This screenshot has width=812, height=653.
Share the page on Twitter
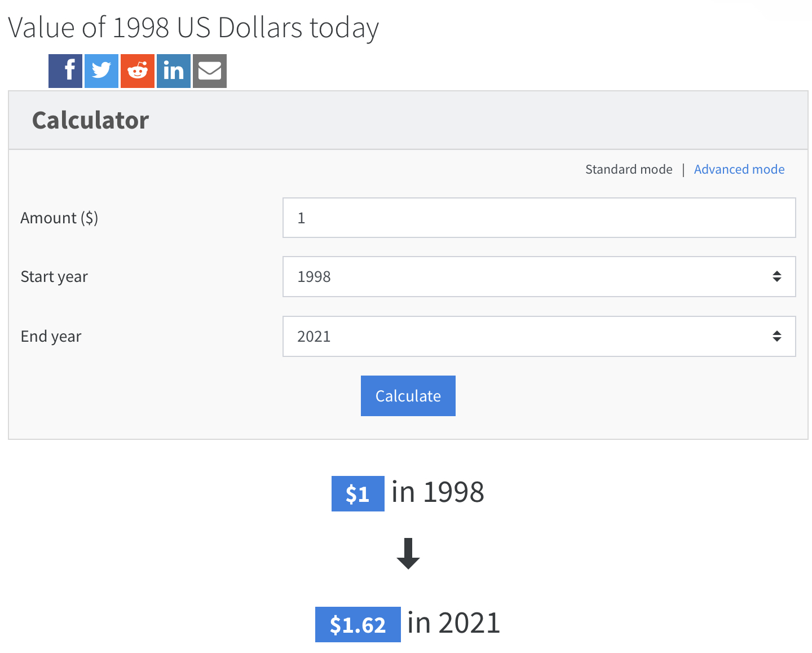point(101,71)
